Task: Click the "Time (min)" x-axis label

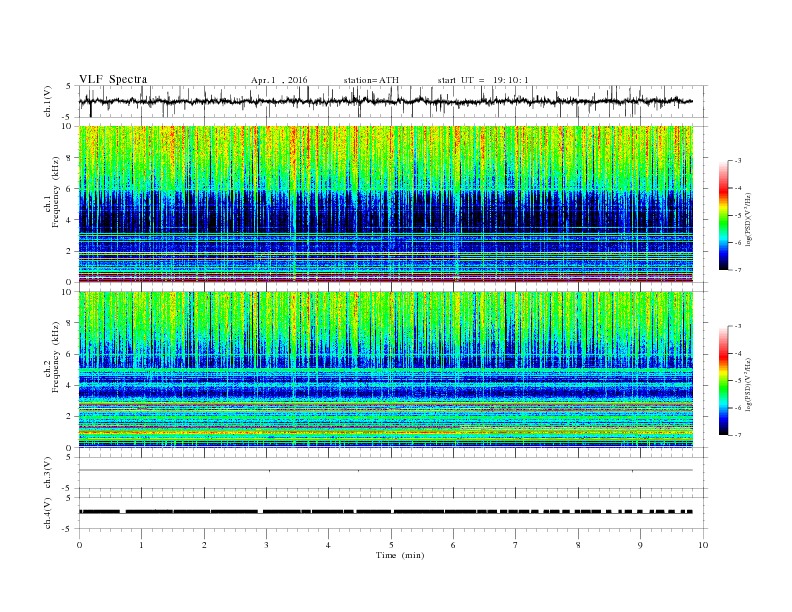Action: pyautogui.click(x=400, y=555)
